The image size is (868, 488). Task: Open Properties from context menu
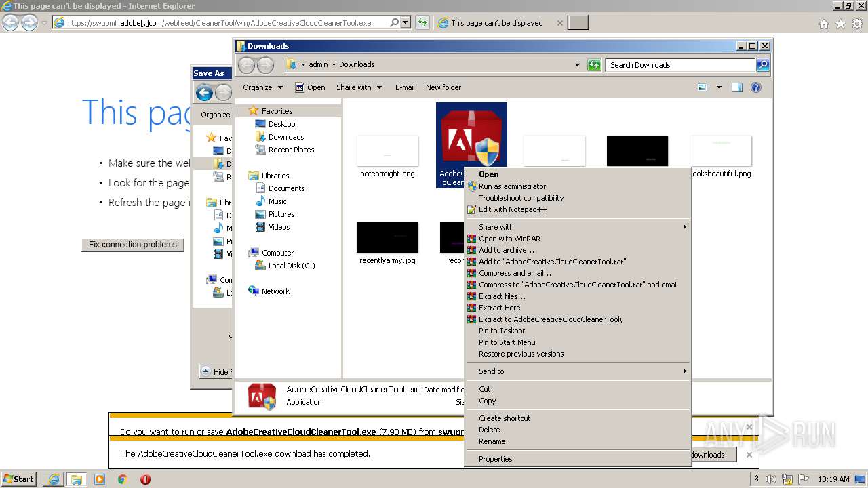pyautogui.click(x=495, y=459)
